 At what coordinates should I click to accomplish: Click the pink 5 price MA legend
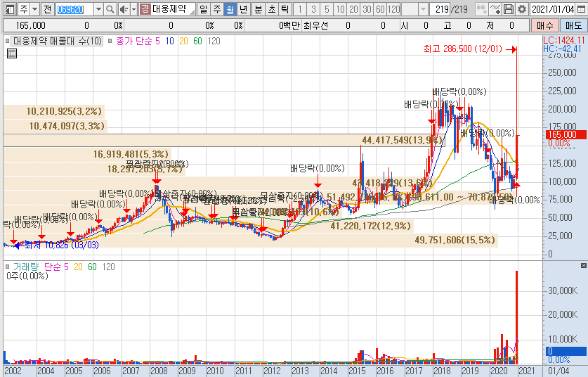(x=157, y=41)
